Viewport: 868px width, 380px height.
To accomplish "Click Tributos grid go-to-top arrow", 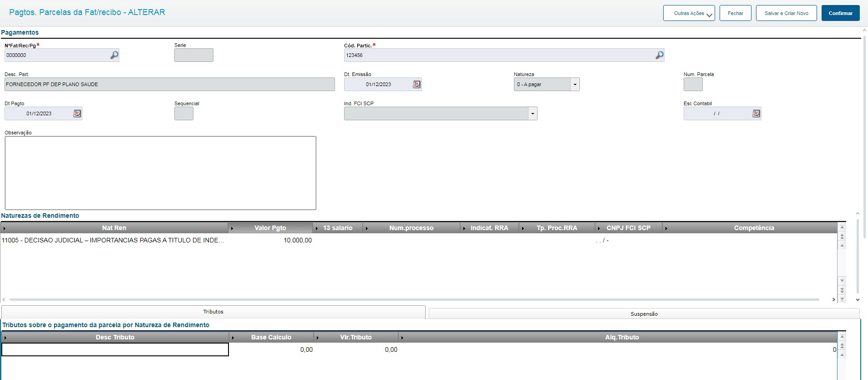I will (842, 336).
